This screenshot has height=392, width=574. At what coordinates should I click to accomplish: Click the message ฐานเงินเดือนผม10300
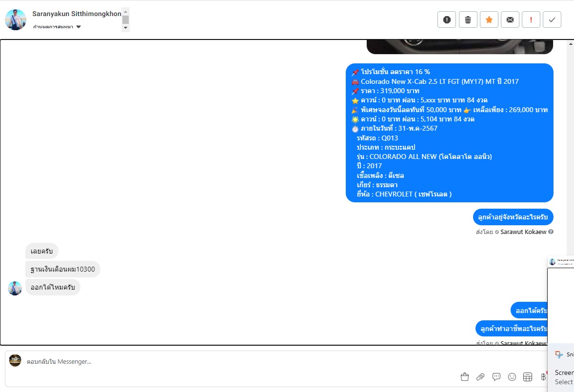click(62, 270)
